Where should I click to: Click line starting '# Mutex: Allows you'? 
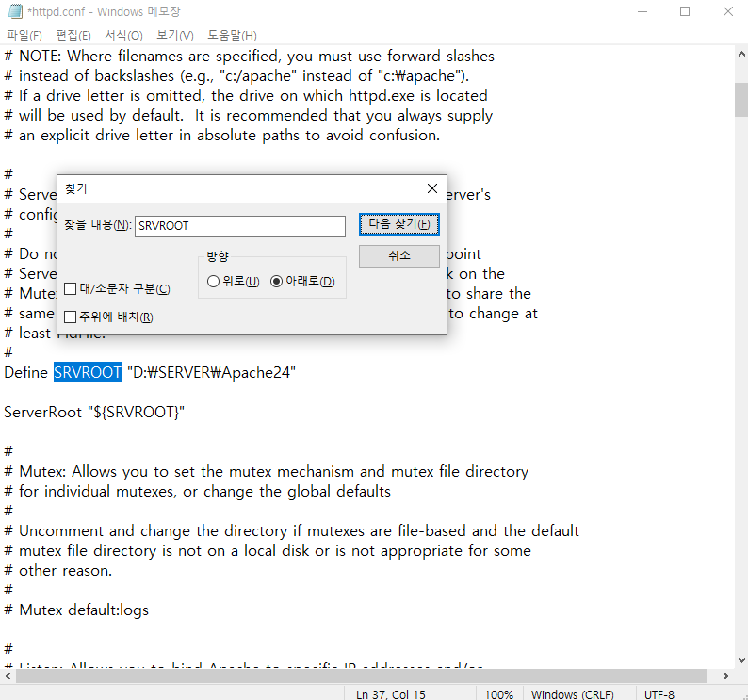tap(267, 471)
